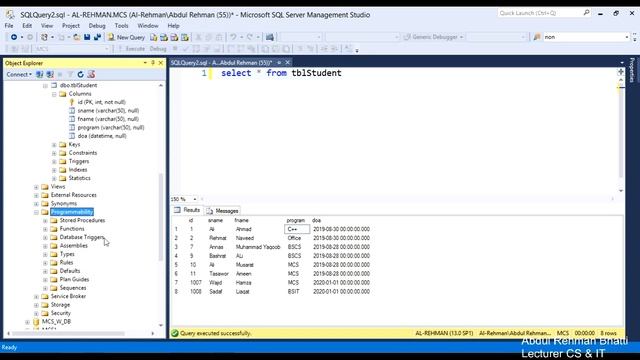
Task: Open the Edit menu
Action: (x=27, y=25)
